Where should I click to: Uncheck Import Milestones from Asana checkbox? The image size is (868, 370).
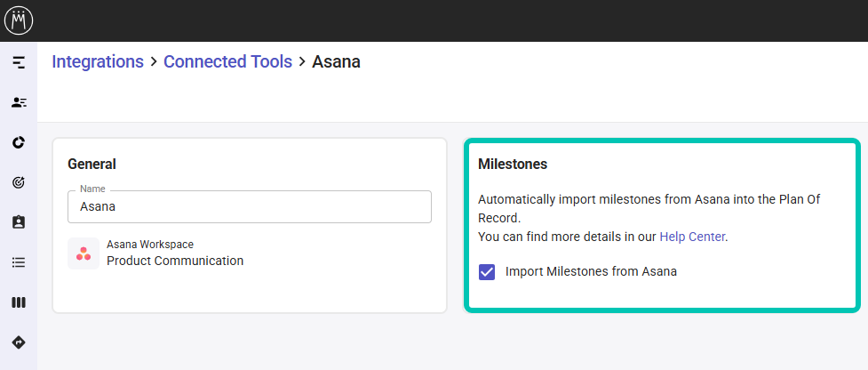(487, 272)
